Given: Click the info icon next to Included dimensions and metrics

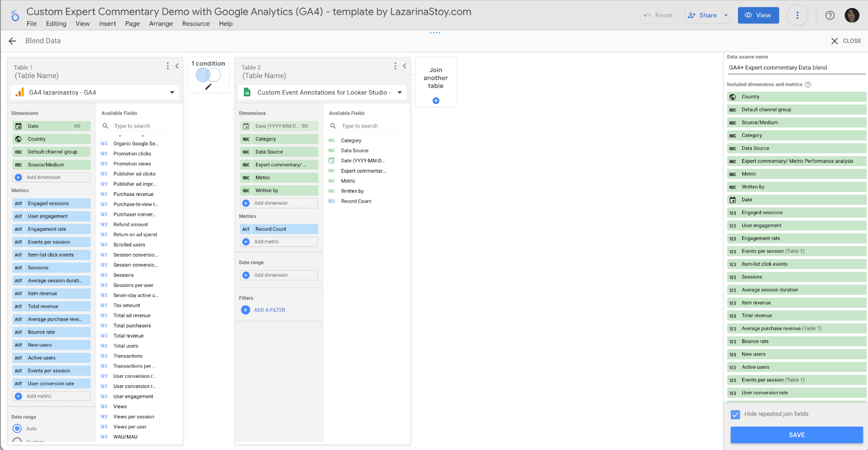Looking at the screenshot, I should (x=808, y=85).
